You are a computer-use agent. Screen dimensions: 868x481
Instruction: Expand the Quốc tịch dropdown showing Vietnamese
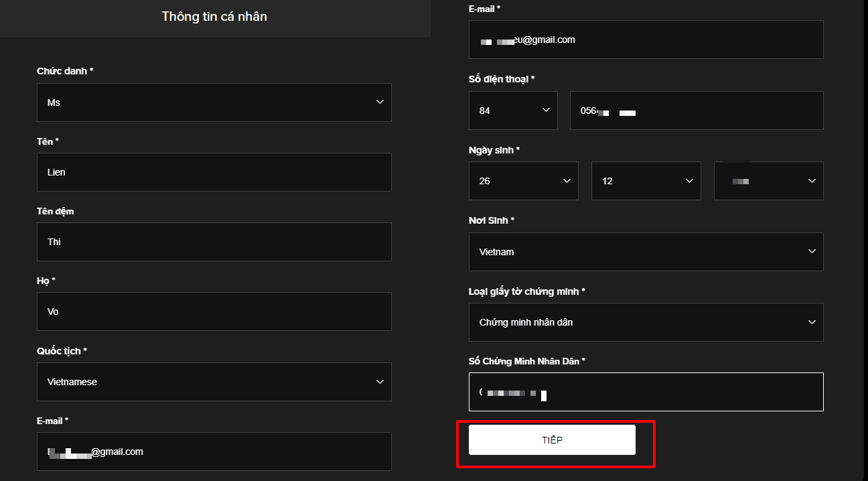tap(214, 382)
